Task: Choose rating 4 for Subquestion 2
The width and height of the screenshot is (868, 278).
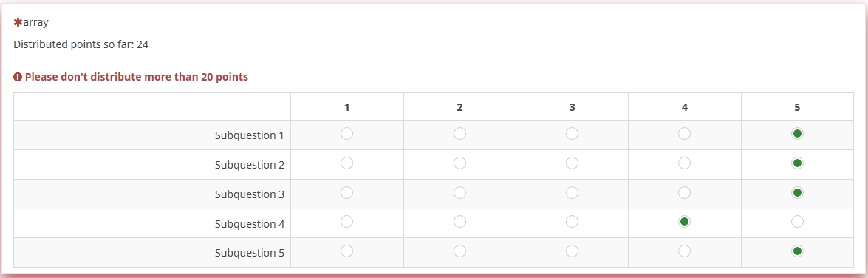Action: pyautogui.click(x=684, y=163)
